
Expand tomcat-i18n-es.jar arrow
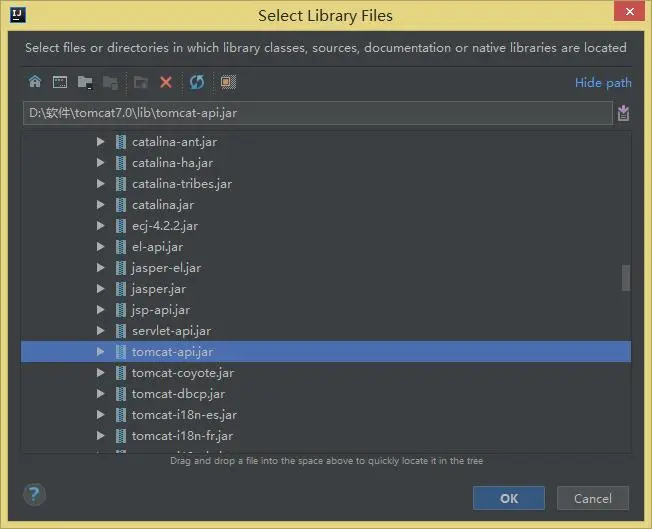pyautogui.click(x=100, y=415)
